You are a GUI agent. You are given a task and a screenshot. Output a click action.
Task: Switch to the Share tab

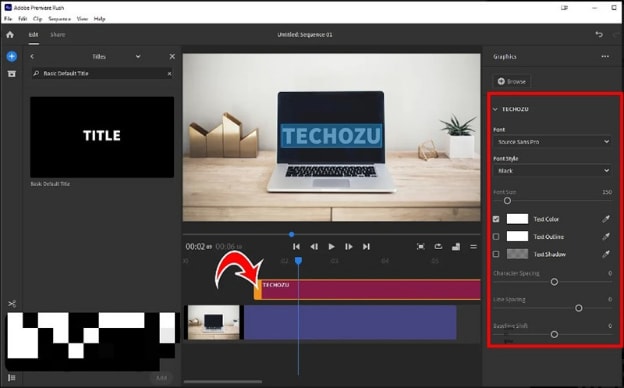coord(58,35)
